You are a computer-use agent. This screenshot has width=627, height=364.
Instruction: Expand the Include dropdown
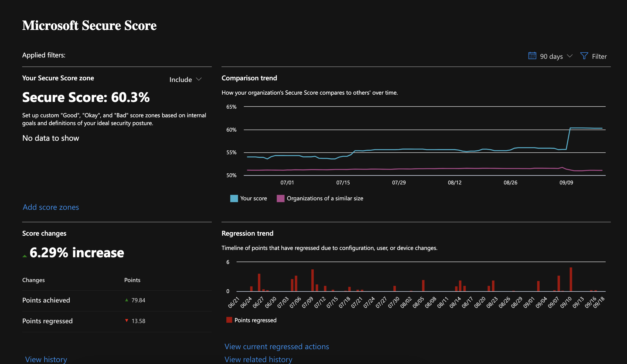(185, 79)
